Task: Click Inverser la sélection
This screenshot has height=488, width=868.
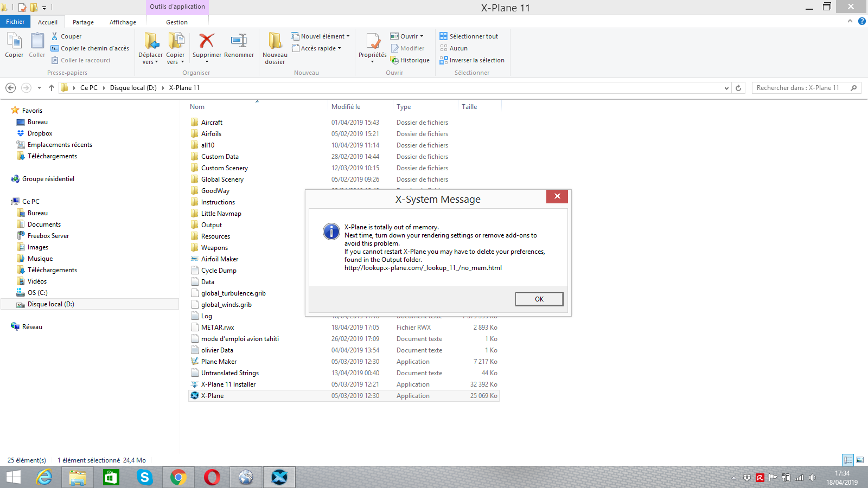Action: coord(472,60)
